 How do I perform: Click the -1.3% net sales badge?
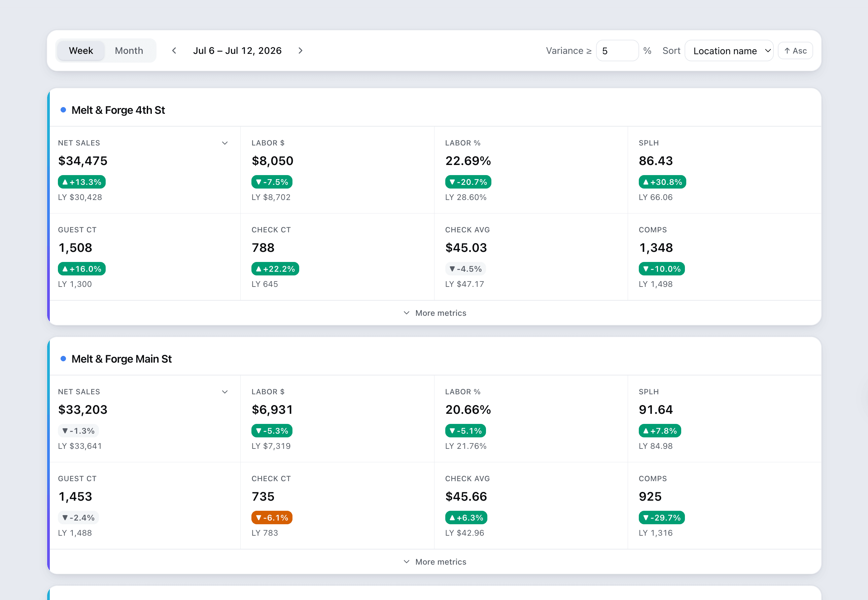point(78,431)
